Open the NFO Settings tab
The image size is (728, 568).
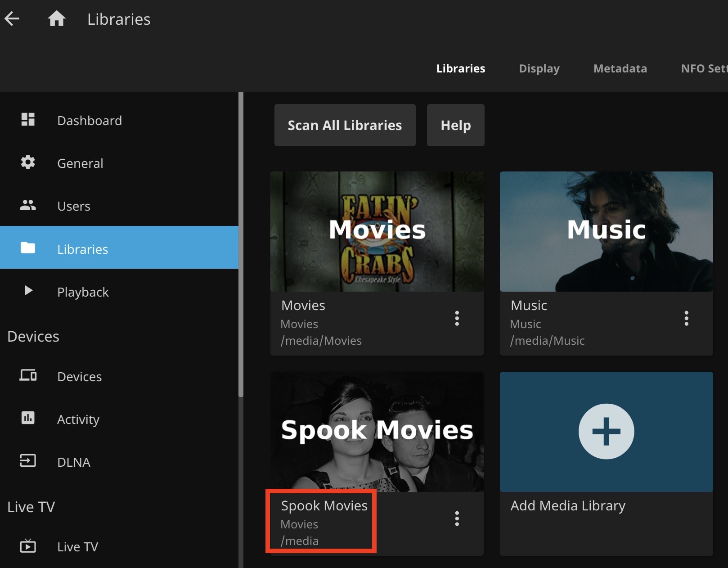click(704, 68)
